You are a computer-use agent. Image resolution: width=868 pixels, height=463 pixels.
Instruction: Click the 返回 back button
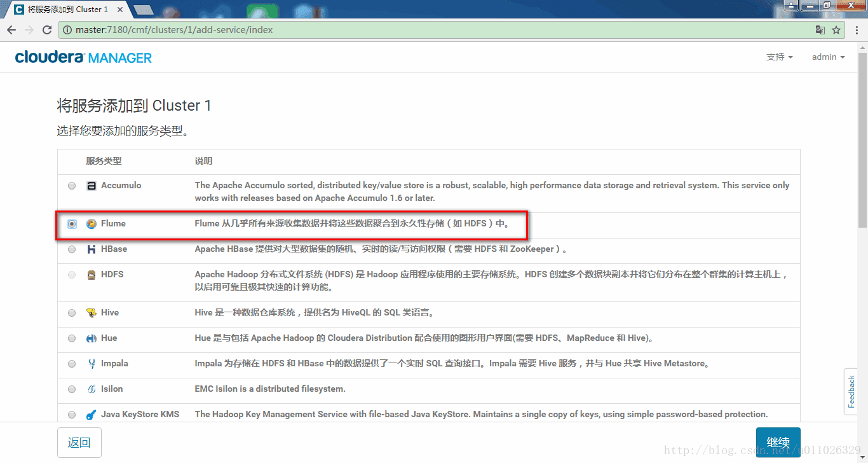tap(79, 443)
